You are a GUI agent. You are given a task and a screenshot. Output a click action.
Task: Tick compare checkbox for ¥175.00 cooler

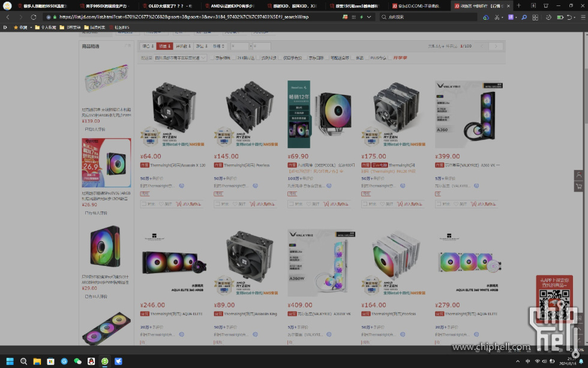pos(365,204)
